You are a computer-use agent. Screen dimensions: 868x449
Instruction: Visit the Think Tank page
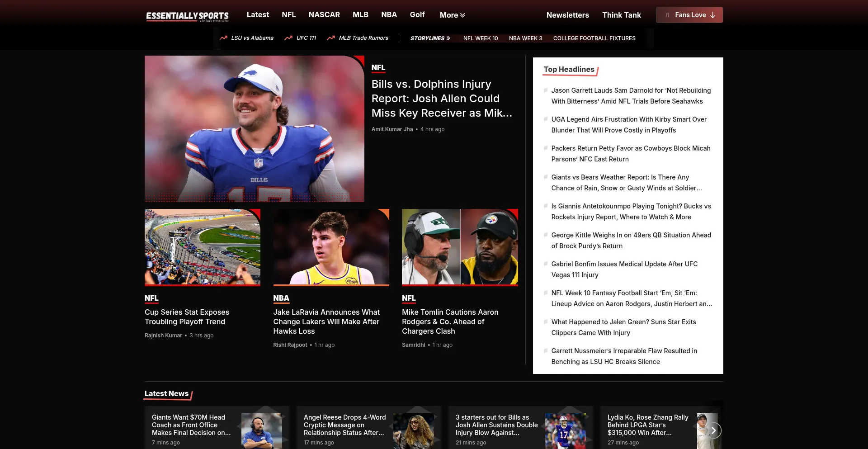click(621, 15)
